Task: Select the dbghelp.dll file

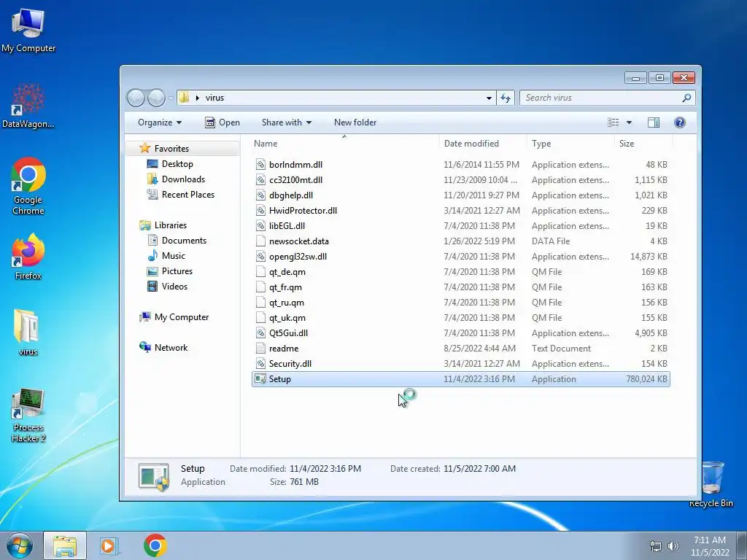Action: pyautogui.click(x=461, y=195)
